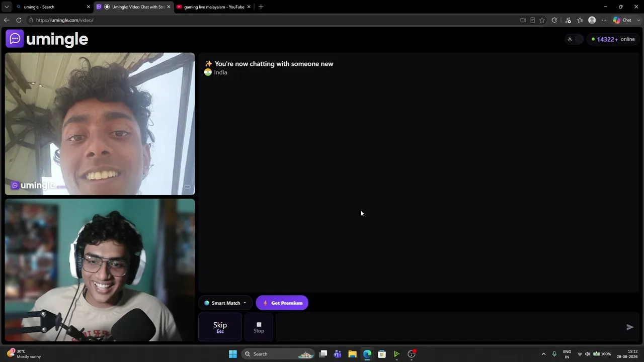Screen dimensions: 644x362
Task: Click the India country label
Action: click(220, 72)
